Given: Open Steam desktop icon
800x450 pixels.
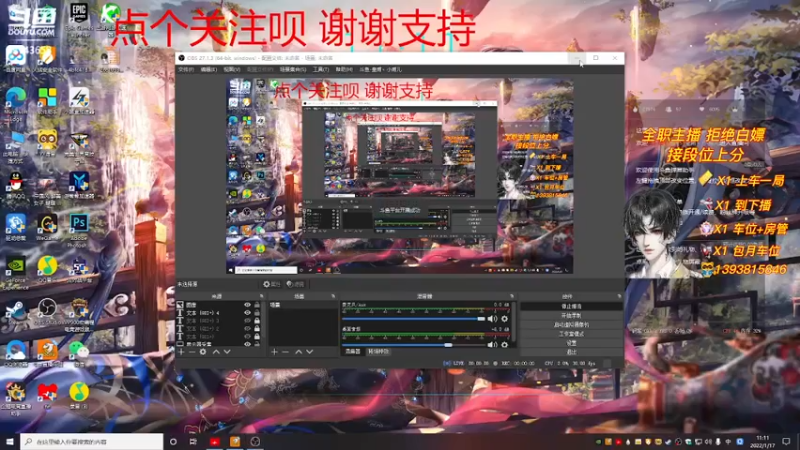Looking at the screenshot, I should pos(16,312).
